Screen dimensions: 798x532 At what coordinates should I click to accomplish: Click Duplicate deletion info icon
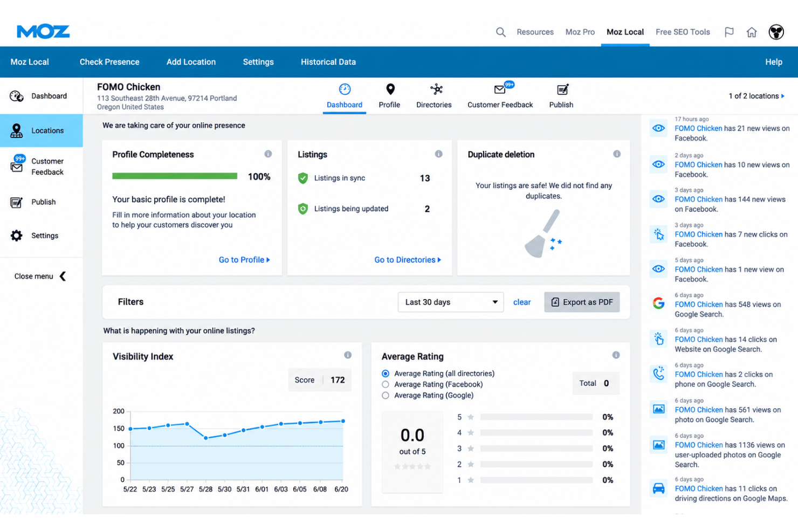click(617, 154)
